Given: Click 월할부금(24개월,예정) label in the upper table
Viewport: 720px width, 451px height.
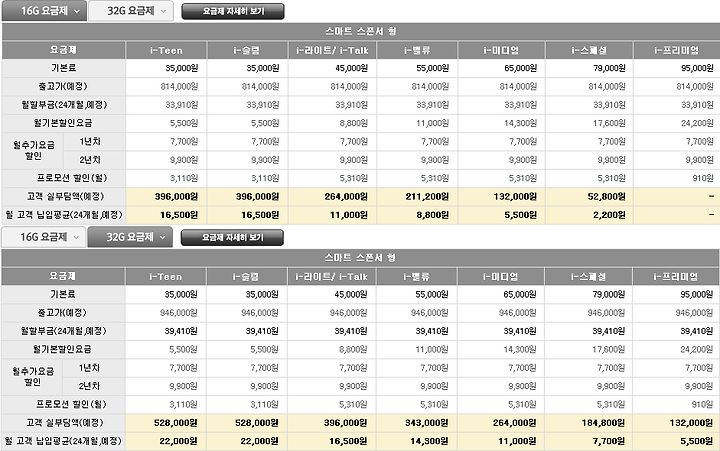Looking at the screenshot, I should 64,105.
